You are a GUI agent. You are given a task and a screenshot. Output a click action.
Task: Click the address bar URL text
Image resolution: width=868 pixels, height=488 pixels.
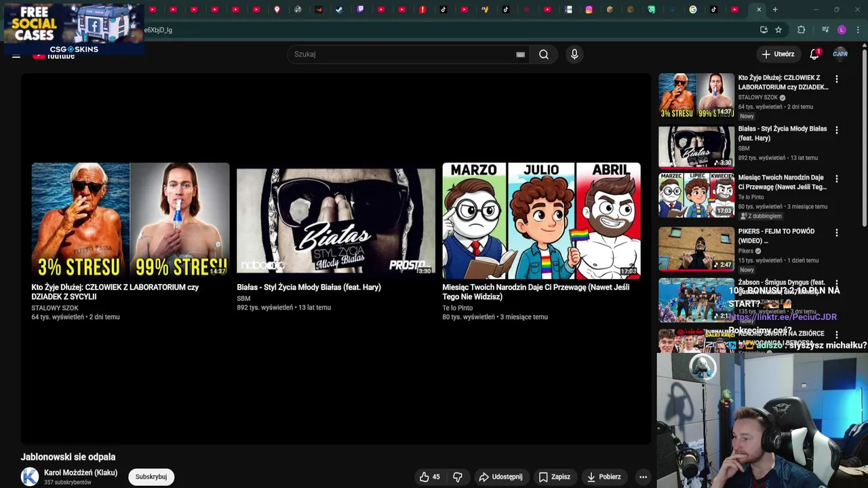click(x=158, y=30)
